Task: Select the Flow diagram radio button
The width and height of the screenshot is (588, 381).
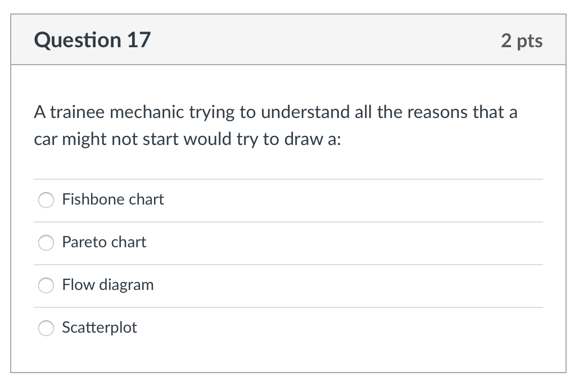Action: click(x=46, y=285)
